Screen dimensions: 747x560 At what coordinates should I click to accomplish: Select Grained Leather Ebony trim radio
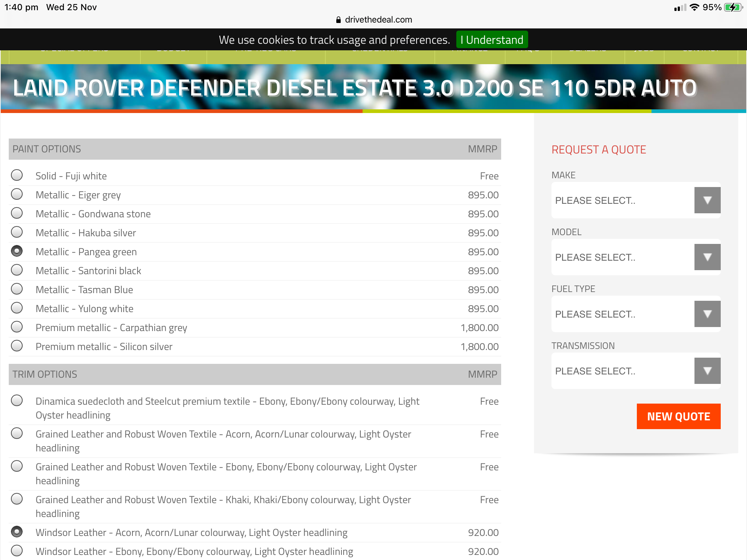point(17,466)
